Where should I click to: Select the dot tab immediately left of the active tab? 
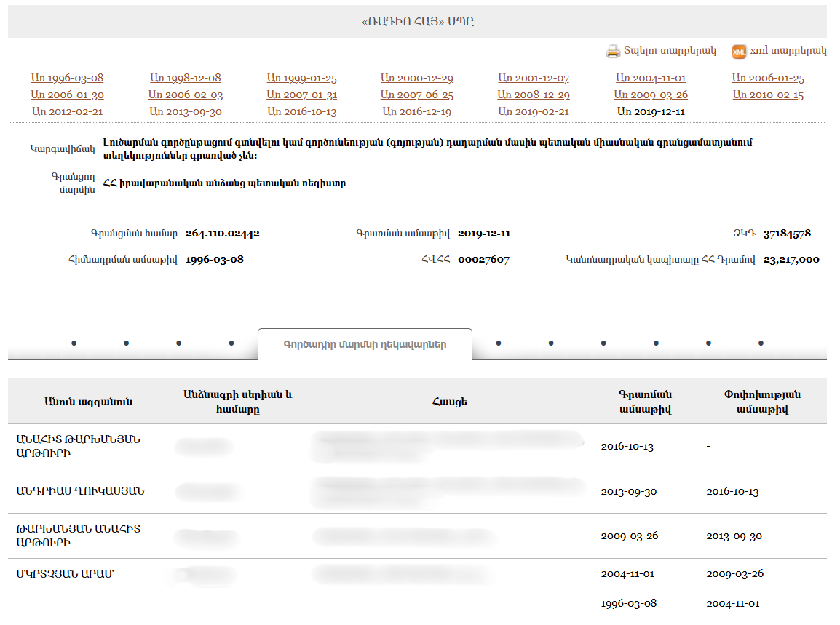pyautogui.click(x=231, y=343)
